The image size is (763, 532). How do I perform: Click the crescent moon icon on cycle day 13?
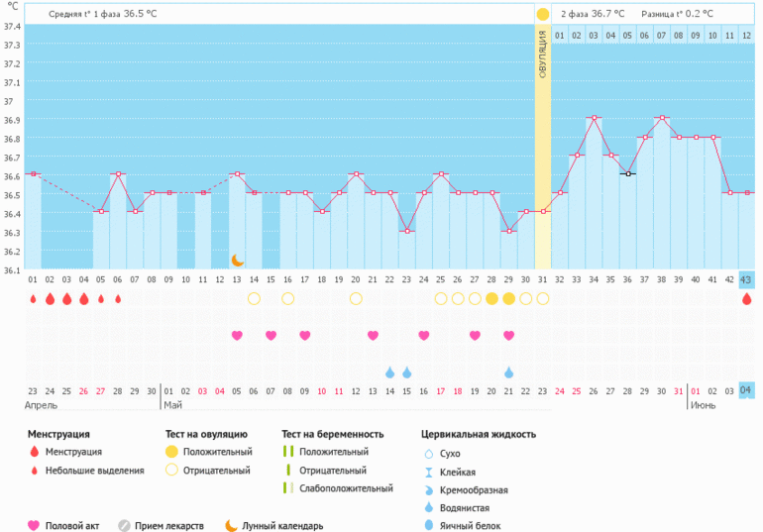tap(238, 260)
